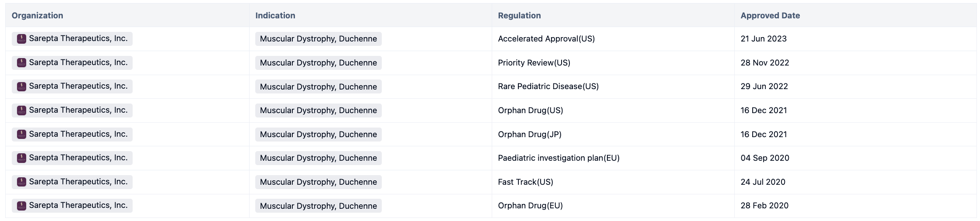Click Sarepta logo icon in Priority Review row

(21, 63)
